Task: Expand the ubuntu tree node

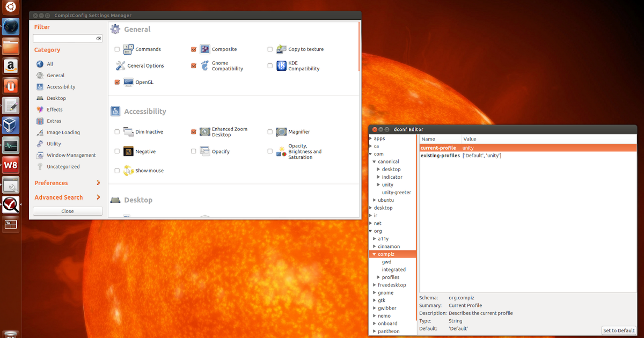Action: pos(375,200)
